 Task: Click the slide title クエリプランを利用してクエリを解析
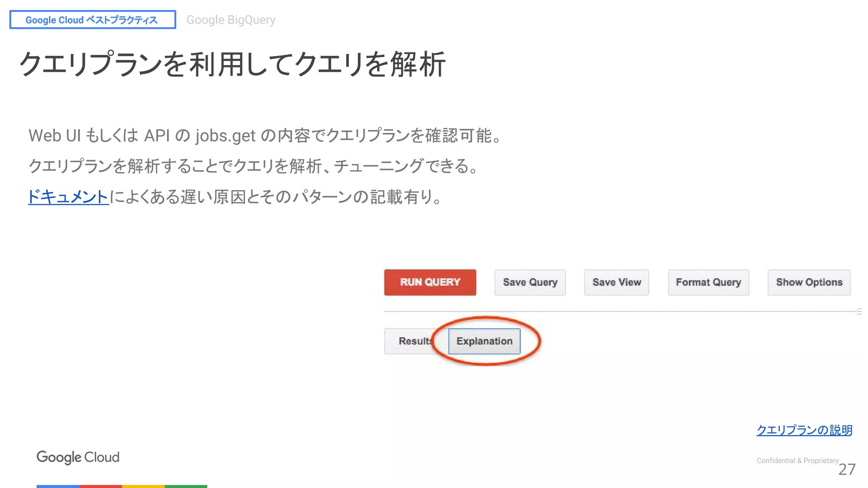tap(232, 64)
